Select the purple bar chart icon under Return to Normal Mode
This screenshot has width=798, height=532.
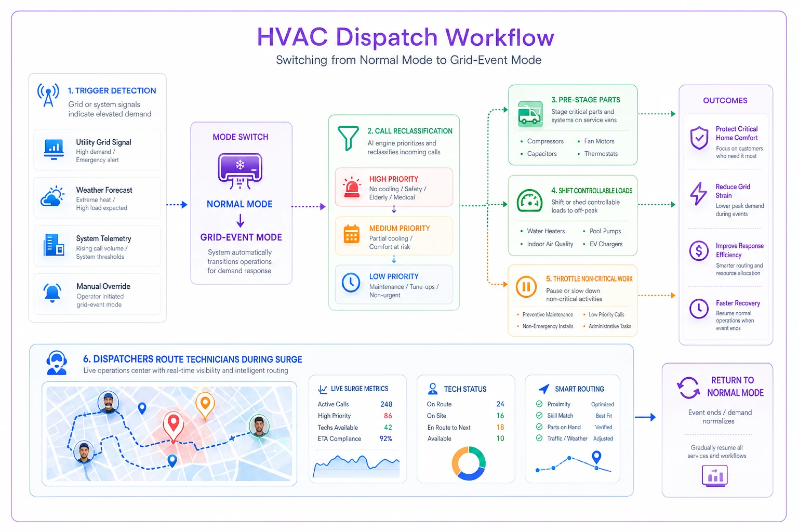coord(715,476)
